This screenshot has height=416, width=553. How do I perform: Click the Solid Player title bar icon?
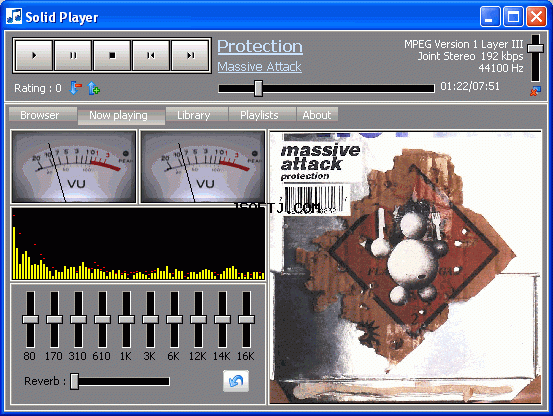14,16
